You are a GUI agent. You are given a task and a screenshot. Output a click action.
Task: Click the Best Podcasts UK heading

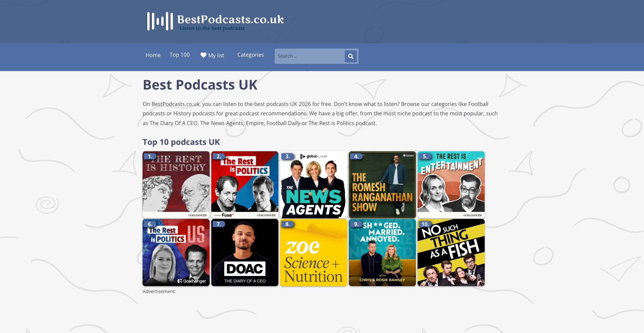click(x=200, y=85)
